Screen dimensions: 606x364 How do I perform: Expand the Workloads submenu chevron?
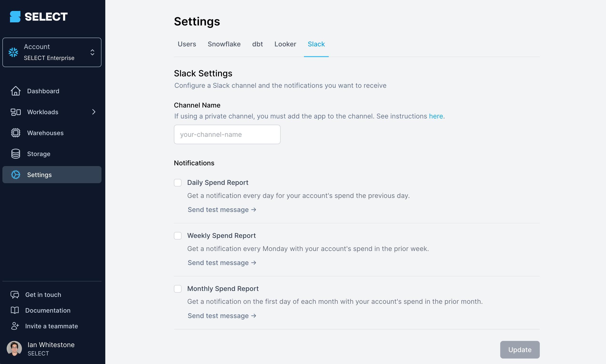point(94,112)
